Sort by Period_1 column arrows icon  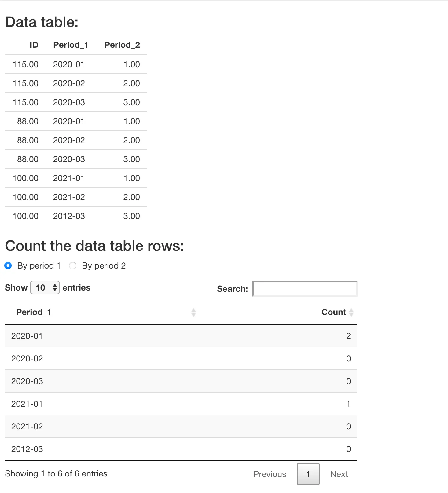click(x=193, y=312)
